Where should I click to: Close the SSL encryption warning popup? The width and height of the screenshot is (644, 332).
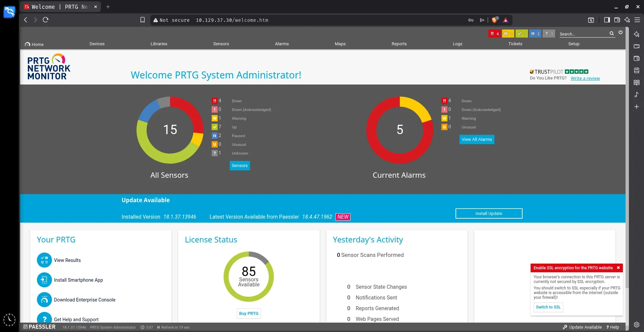(x=618, y=268)
